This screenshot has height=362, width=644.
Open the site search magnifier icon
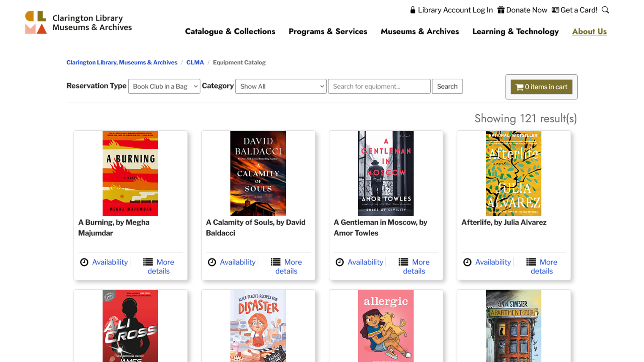point(605,10)
